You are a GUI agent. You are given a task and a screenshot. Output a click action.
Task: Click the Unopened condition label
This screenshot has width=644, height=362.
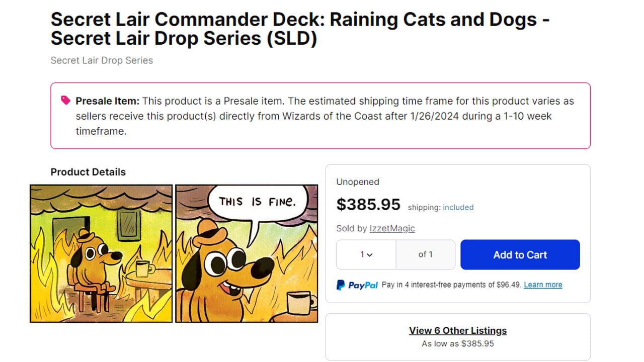tap(357, 182)
